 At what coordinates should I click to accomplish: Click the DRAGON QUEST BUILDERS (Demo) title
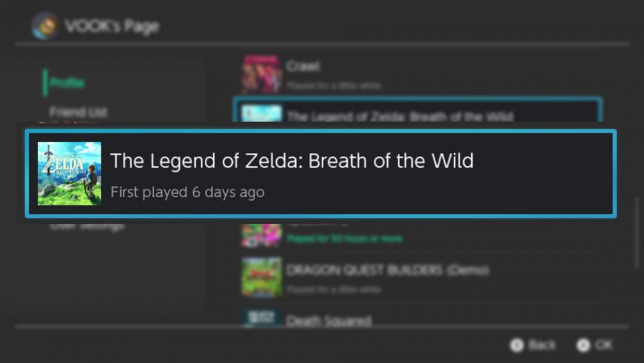click(x=388, y=270)
